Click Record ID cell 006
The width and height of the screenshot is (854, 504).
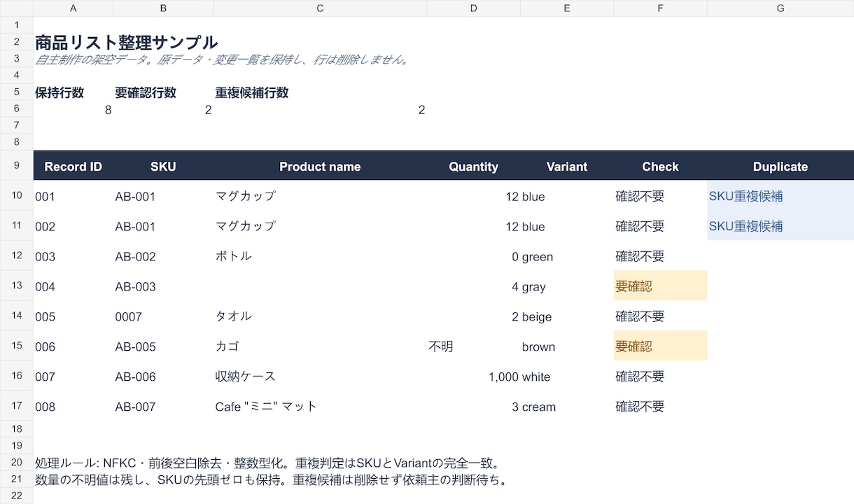tap(73, 347)
